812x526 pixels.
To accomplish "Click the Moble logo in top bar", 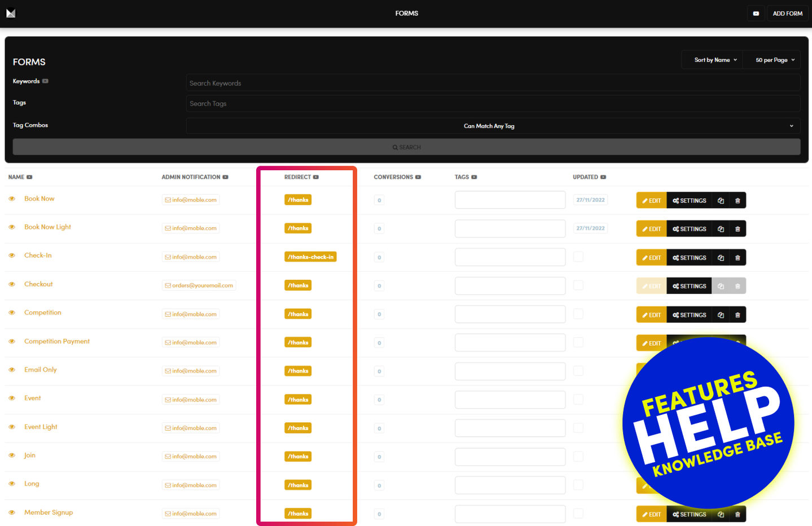I will pyautogui.click(x=11, y=13).
